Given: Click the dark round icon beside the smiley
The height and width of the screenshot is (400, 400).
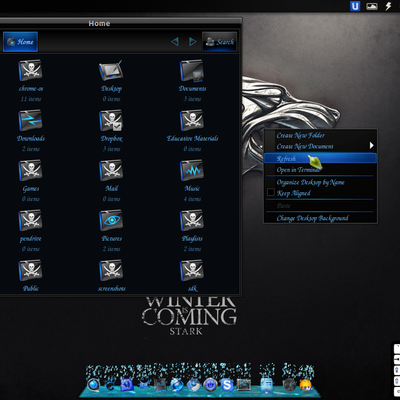Looking at the screenshot, I should 289,385.
